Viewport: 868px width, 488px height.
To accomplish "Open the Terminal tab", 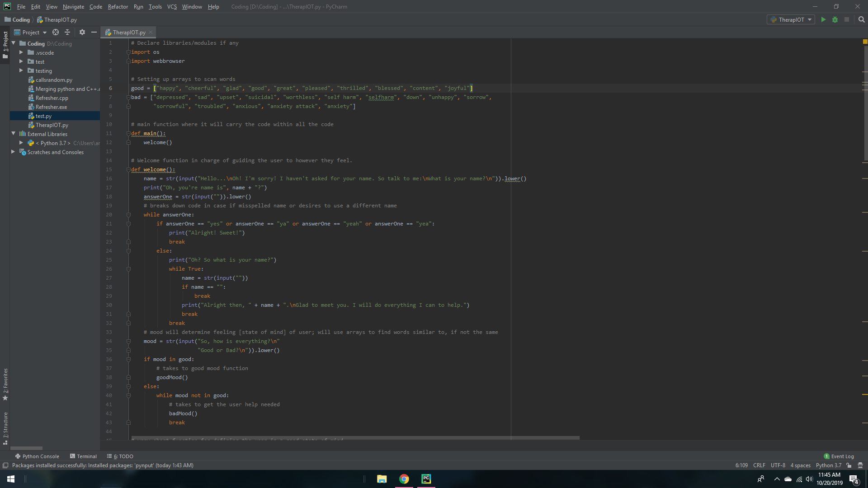I will click(x=83, y=456).
